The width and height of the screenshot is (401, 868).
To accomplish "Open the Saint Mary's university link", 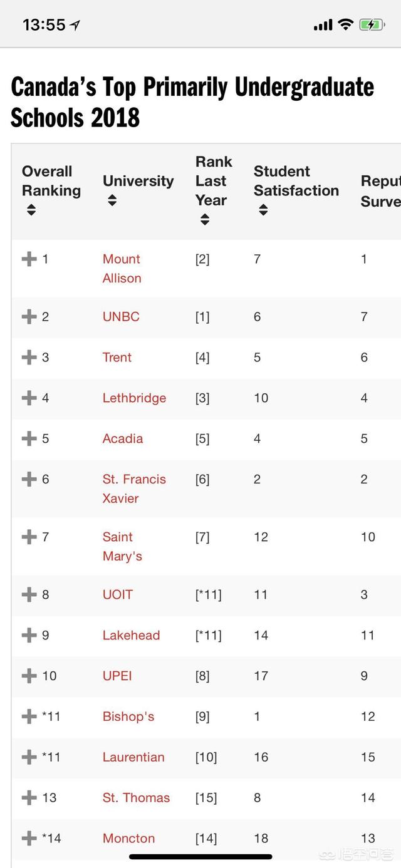I will pos(122,546).
